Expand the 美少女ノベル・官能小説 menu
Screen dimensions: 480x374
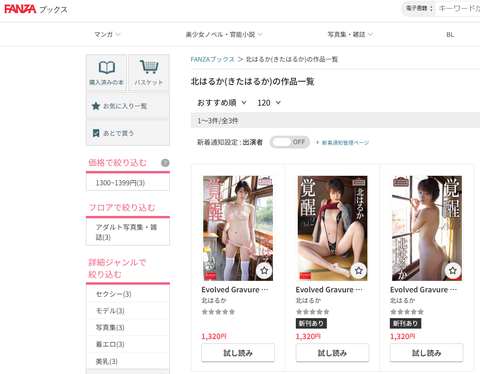point(224,34)
